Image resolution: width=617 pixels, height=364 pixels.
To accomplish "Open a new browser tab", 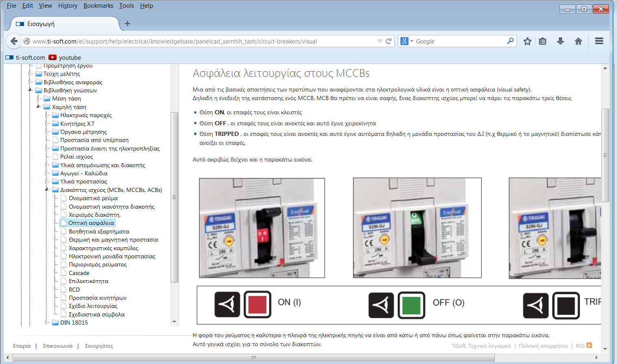I will pyautogui.click(x=127, y=24).
